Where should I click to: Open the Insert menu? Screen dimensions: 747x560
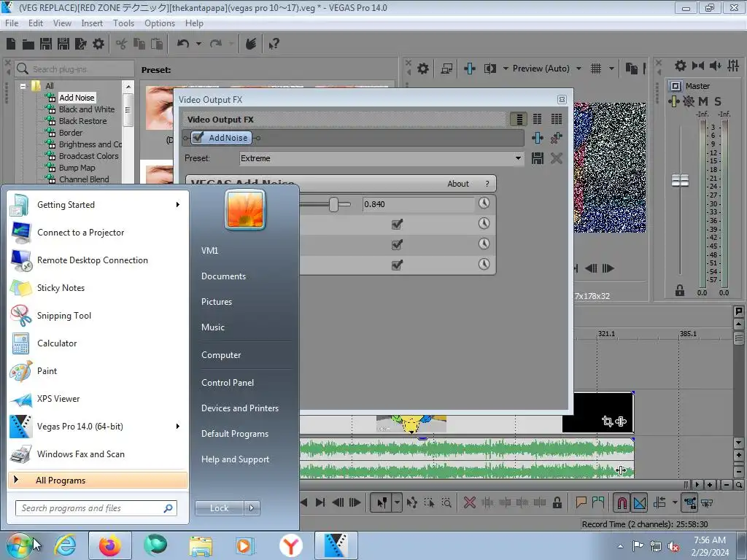click(x=92, y=23)
